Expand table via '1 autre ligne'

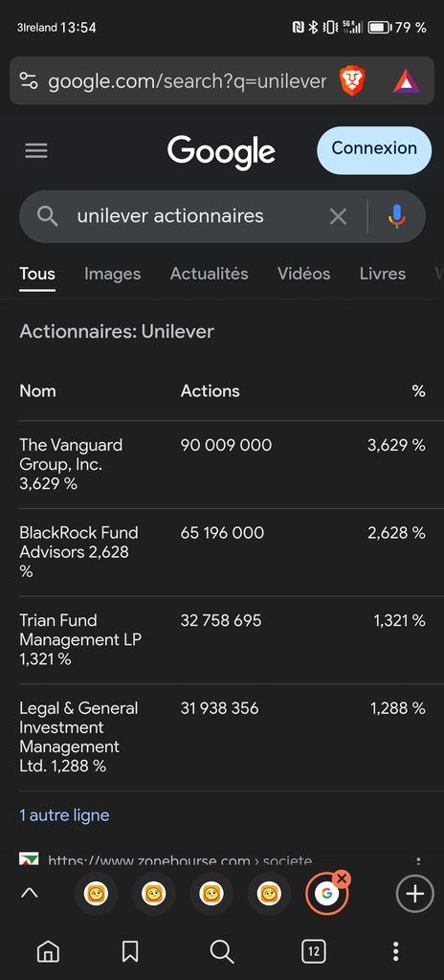point(64,815)
